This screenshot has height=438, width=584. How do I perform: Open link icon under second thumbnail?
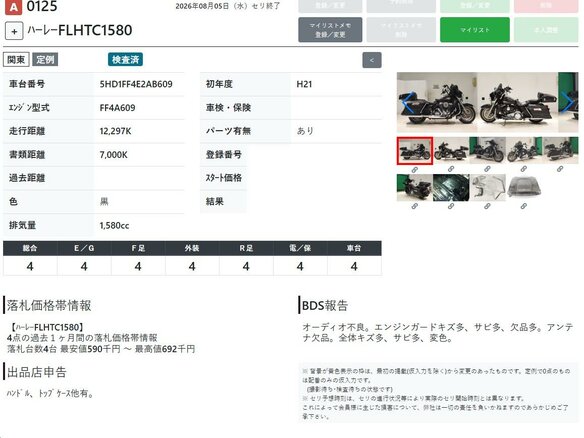point(451,169)
